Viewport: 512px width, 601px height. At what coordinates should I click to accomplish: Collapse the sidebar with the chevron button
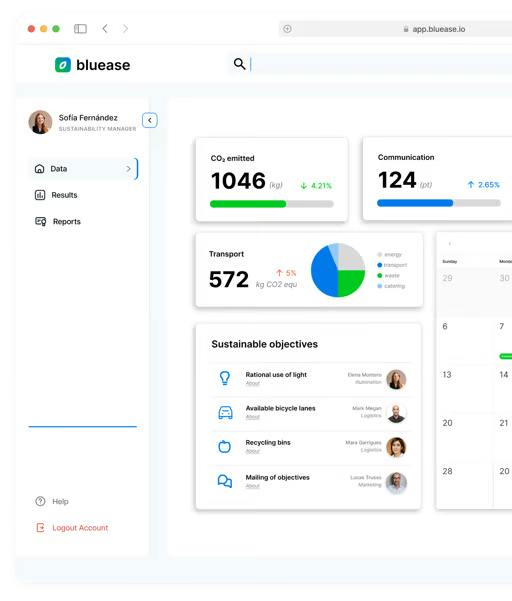coord(150,120)
